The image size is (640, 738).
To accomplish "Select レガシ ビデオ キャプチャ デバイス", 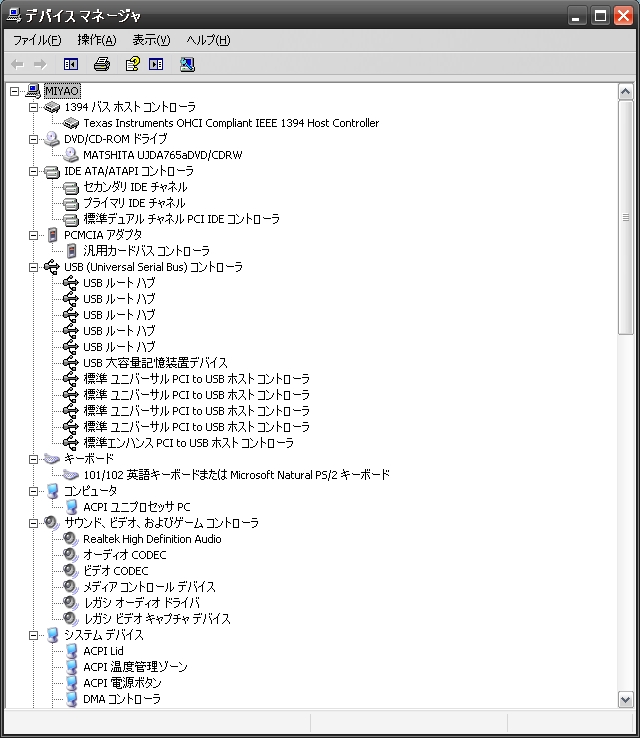I will coord(157,619).
